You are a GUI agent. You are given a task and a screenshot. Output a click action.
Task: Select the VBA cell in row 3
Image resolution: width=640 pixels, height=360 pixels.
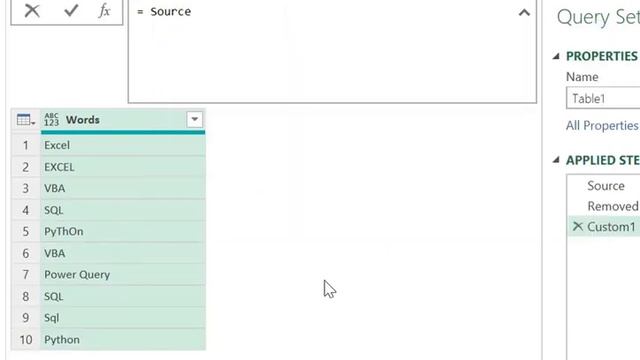tap(123, 188)
